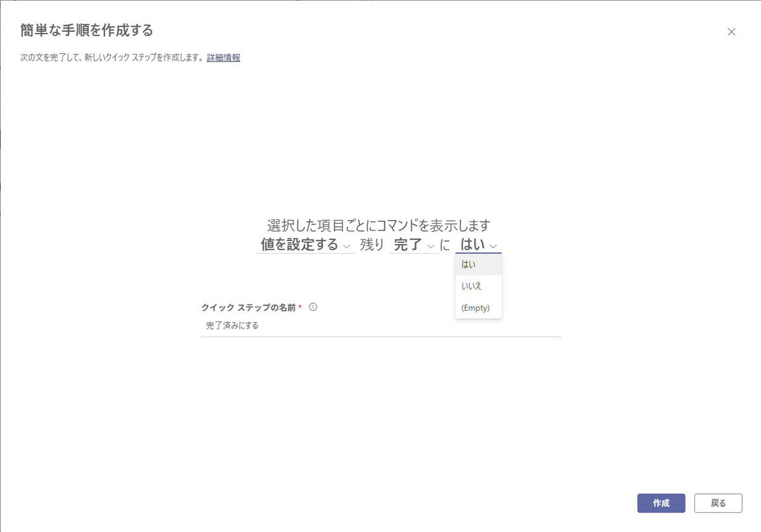Screen dimensions: 761x532
Task: Click the 作成 button
Action: click(661, 503)
